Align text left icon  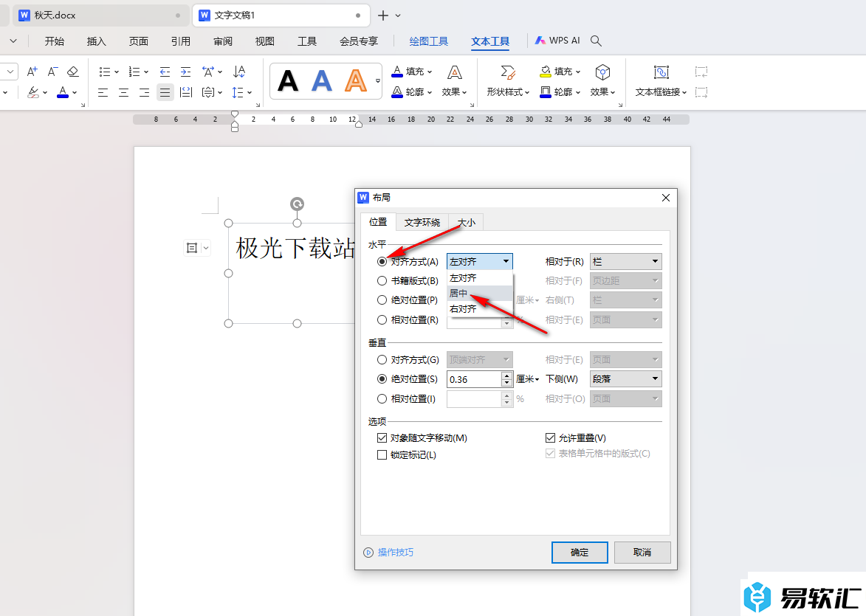click(x=103, y=92)
